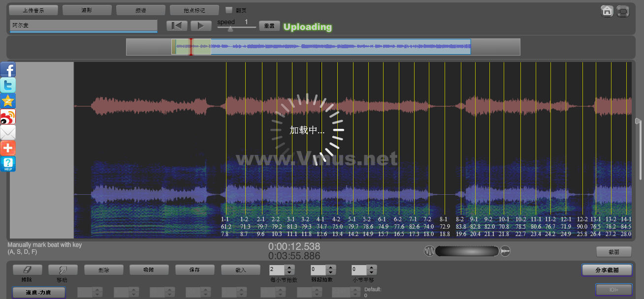Image resolution: width=644 pixels, height=299 pixels.
Task: Click beat marker label 14-1
Action: [x=626, y=219]
